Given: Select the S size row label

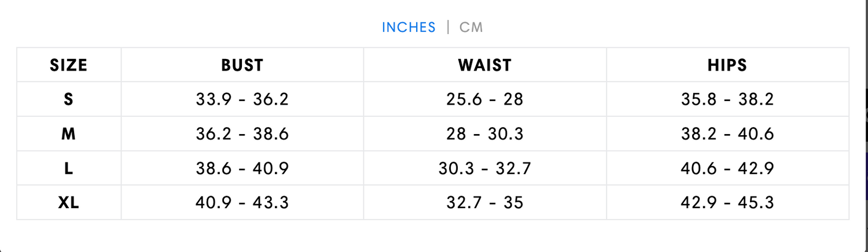Looking at the screenshot, I should pyautogui.click(x=69, y=99).
